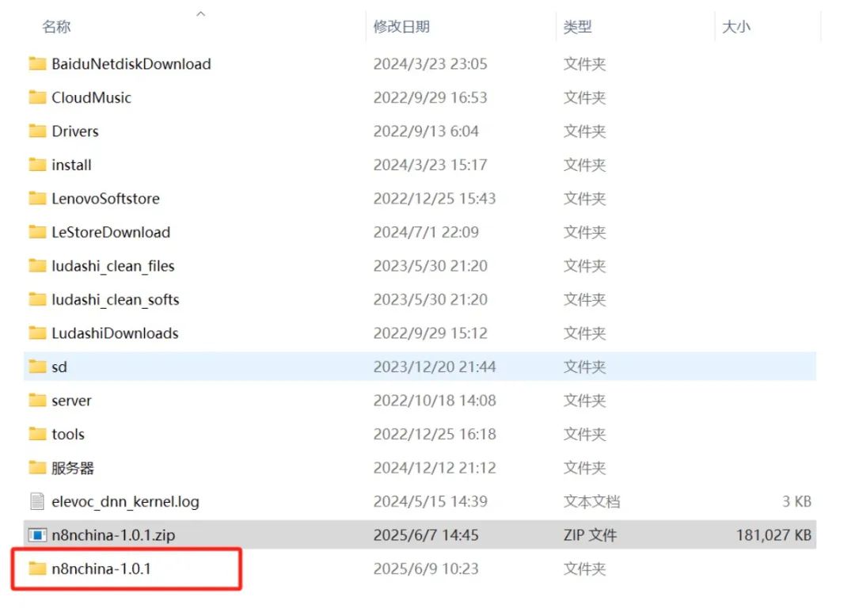855x616 pixels.
Task: Select the BaiduNetdiskDownload folder icon
Action: (37, 64)
